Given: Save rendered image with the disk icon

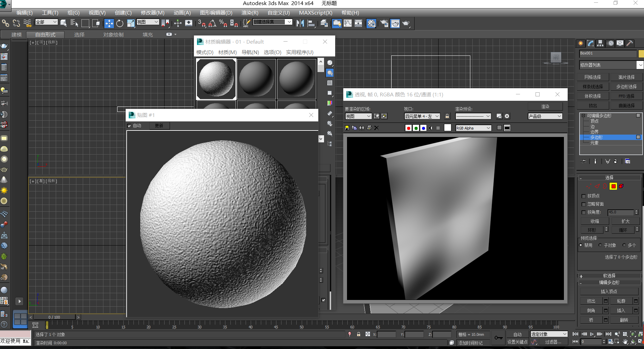Looking at the screenshot, I should click(x=347, y=128).
